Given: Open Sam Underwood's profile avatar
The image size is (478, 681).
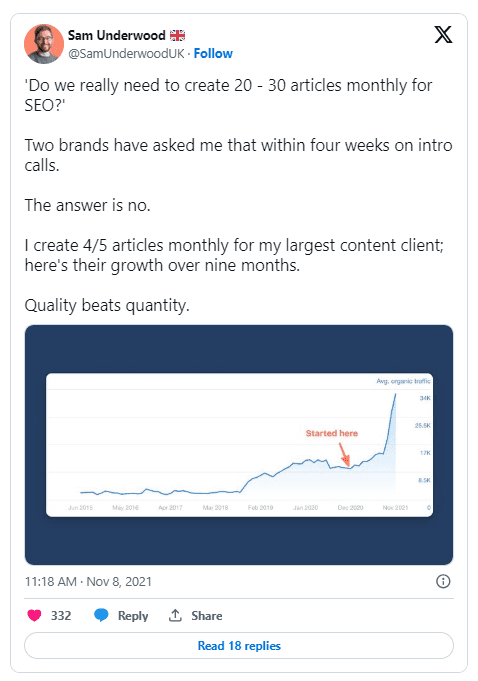Looking at the screenshot, I should point(44,44).
